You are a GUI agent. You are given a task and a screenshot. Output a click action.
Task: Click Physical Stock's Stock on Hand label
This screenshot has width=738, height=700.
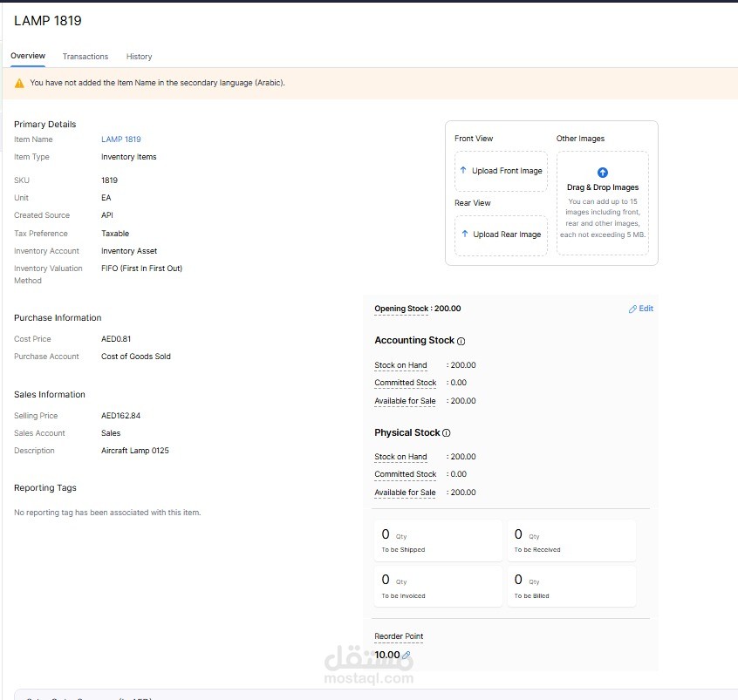pos(400,456)
